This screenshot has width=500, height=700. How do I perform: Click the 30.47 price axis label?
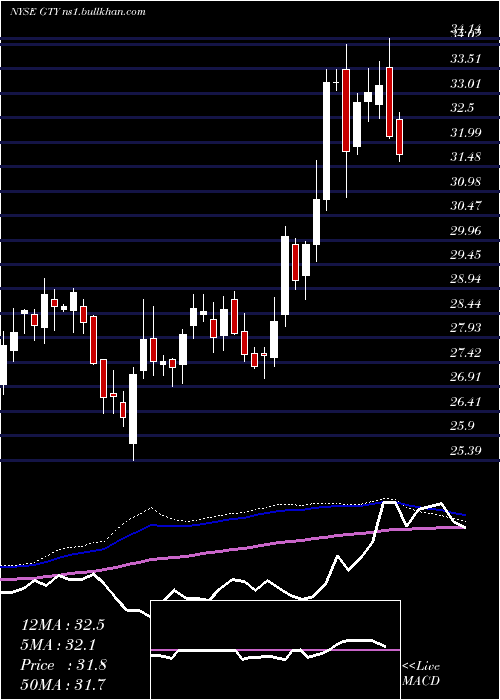coord(466,206)
